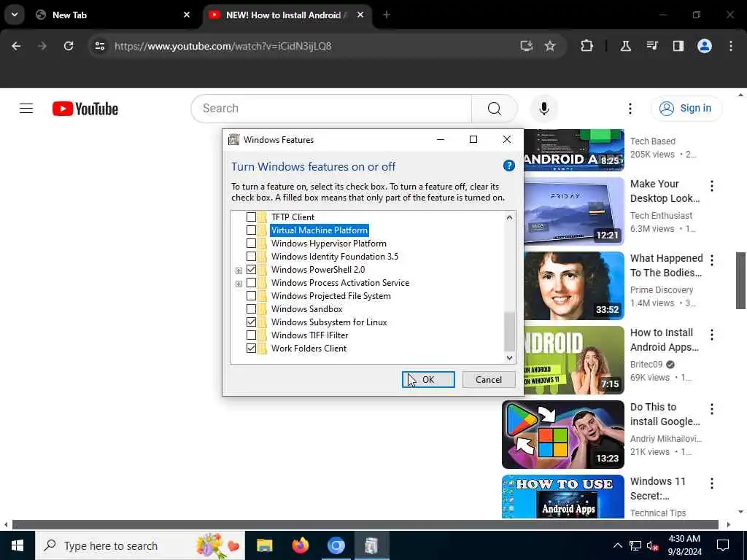Screen dimensions: 747x560
Task: Cancel the Windows Features dialog
Action: point(488,379)
